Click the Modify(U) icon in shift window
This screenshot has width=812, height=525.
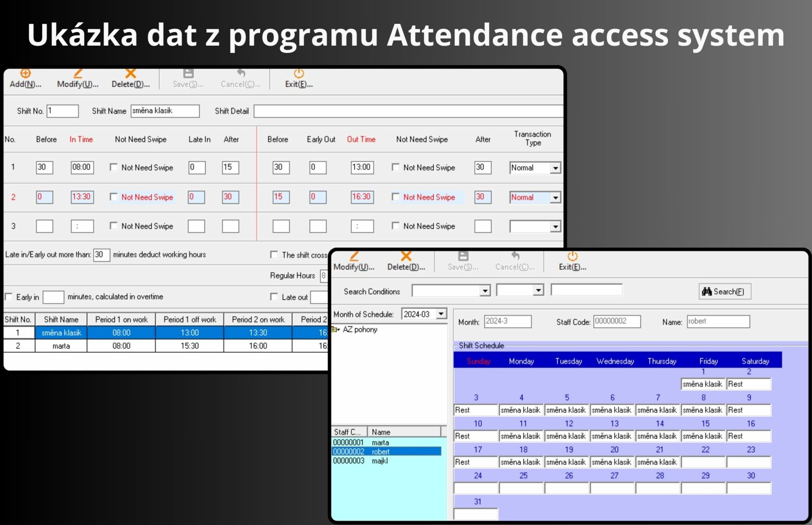[x=78, y=74]
